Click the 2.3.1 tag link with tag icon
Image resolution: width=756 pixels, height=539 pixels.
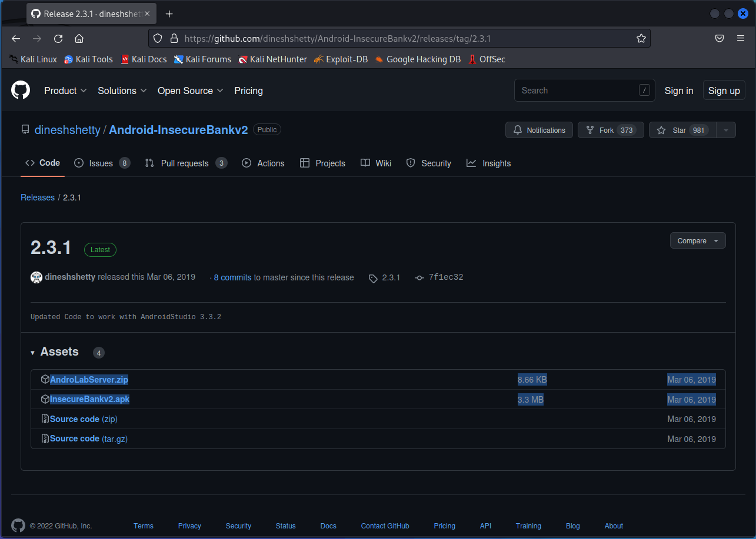tap(385, 277)
